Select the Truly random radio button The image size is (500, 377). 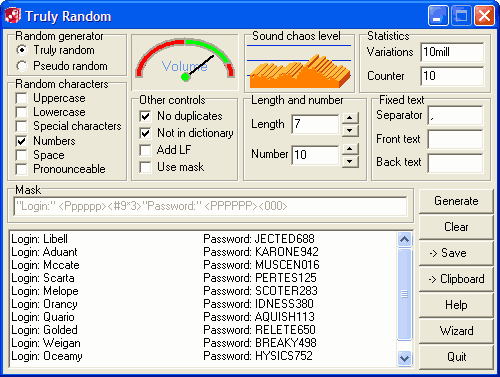22,50
